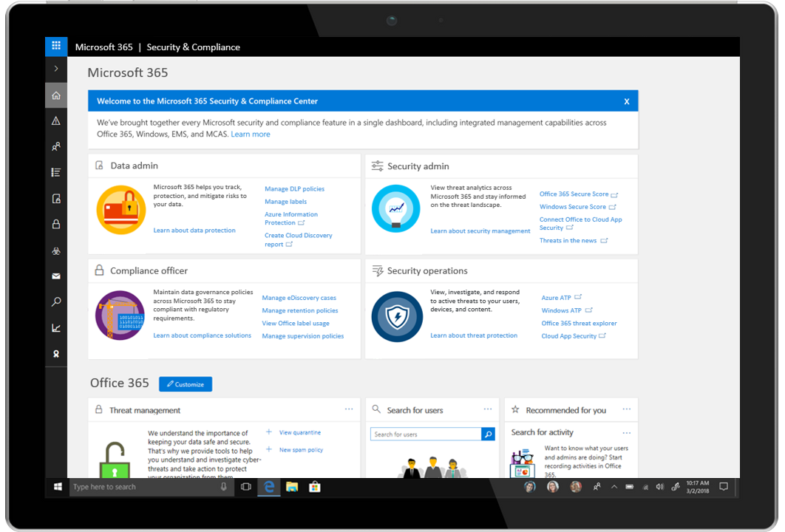Select the Classifications list icon
Image resolution: width=785 pixels, height=532 pixels.
point(56,172)
